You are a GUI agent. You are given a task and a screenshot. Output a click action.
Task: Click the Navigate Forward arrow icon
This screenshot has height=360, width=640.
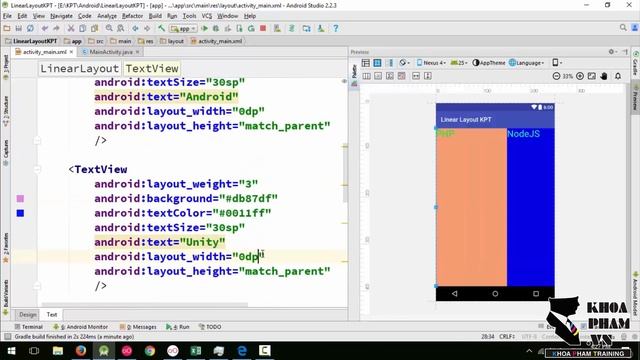[x=147, y=29]
